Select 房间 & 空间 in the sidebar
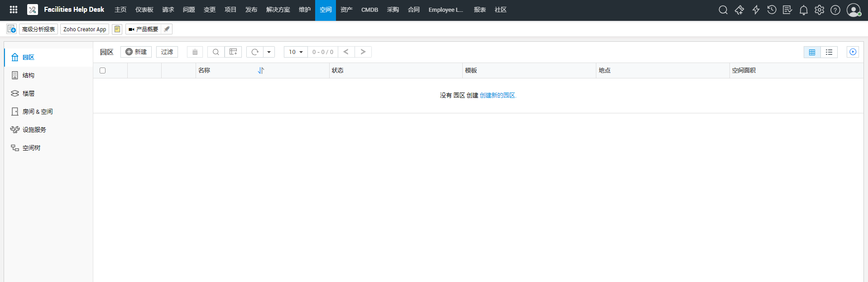 (x=38, y=112)
